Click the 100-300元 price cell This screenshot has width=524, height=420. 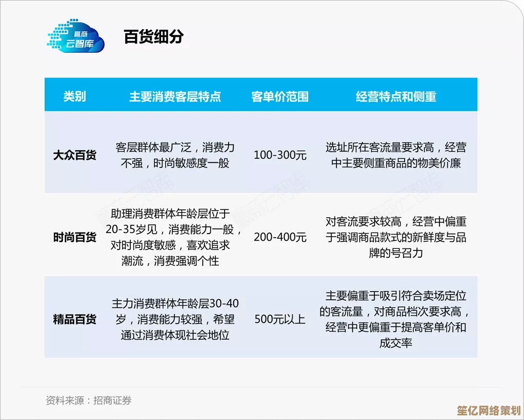280,155
